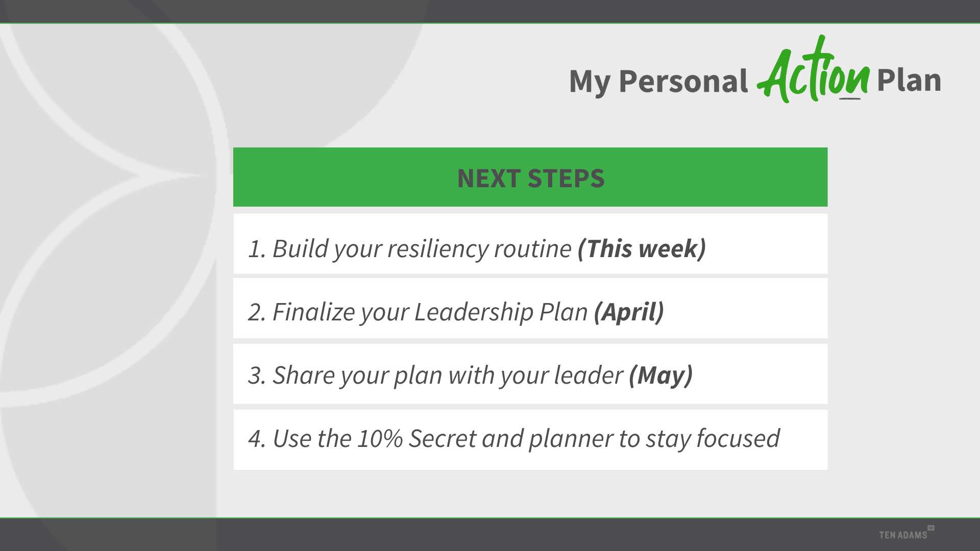Click the word planner in step four
980x551 pixels.
pos(570,439)
